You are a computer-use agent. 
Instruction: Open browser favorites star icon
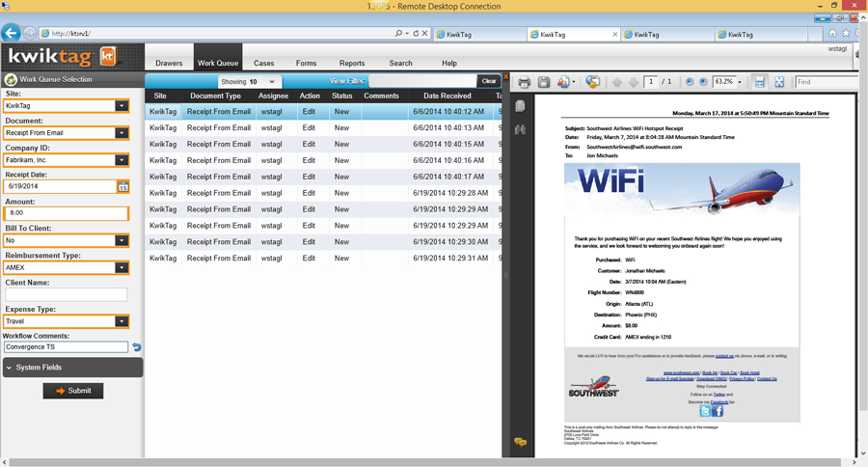pyautogui.click(x=845, y=33)
